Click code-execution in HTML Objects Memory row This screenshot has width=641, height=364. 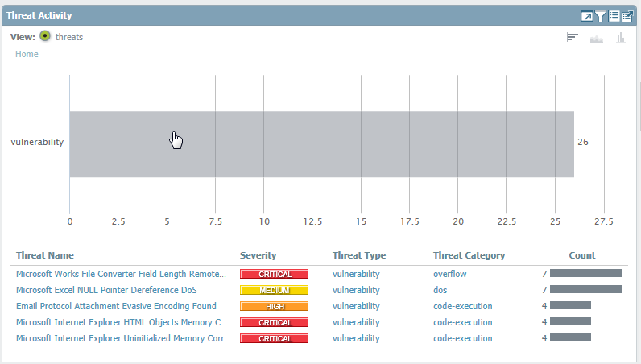coord(463,322)
